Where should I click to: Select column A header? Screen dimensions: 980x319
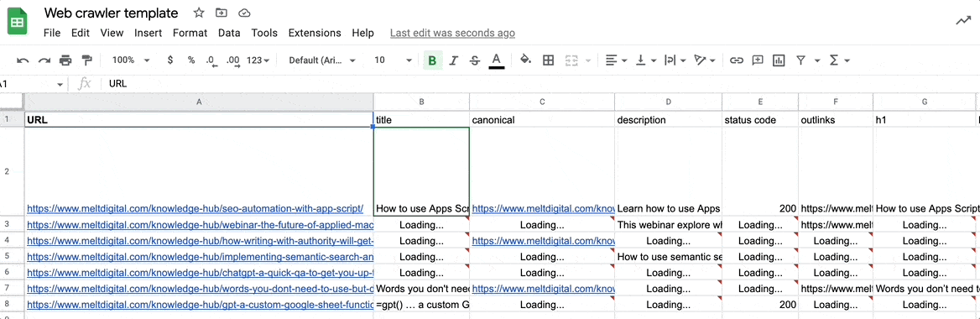(199, 102)
